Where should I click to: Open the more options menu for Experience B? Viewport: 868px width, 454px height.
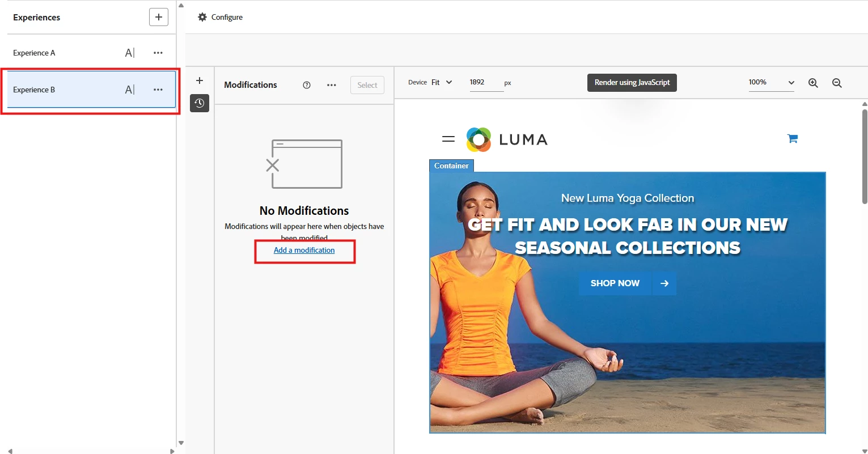[x=158, y=90]
